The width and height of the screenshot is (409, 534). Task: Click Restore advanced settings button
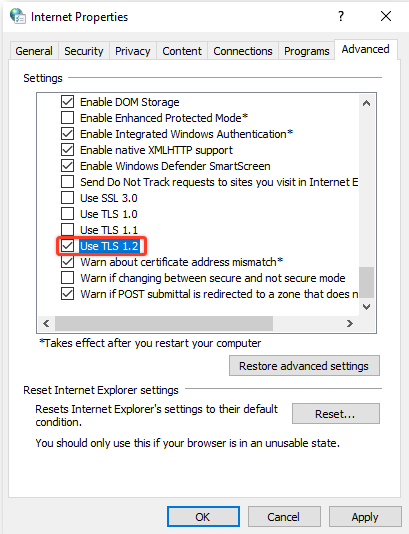tap(304, 366)
